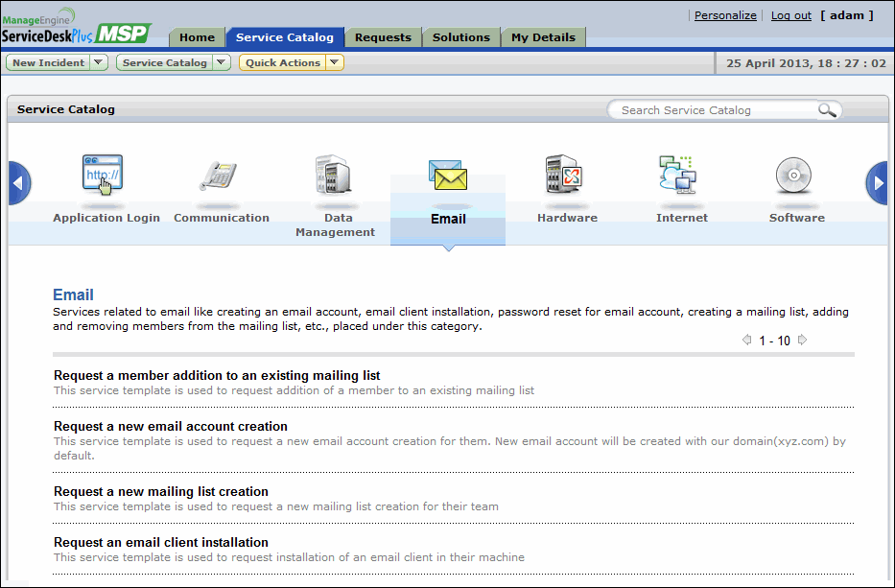Select the Data Management category icon
Screen dimensions: 895x588
pos(333,177)
